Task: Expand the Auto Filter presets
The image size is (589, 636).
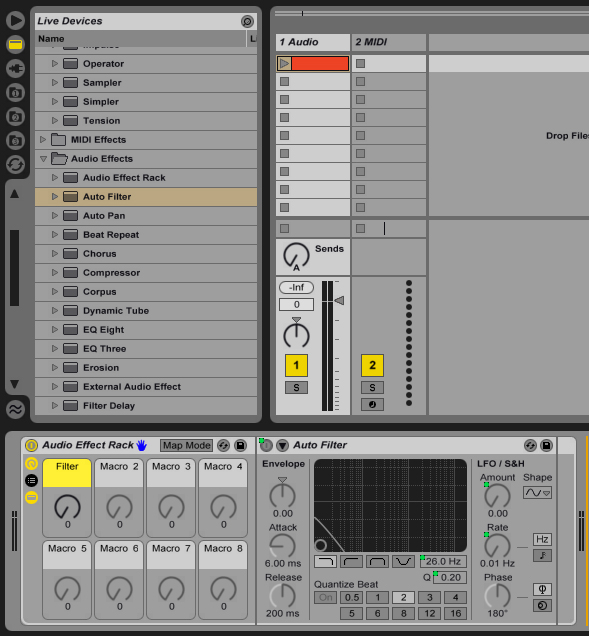Action: coord(55,197)
